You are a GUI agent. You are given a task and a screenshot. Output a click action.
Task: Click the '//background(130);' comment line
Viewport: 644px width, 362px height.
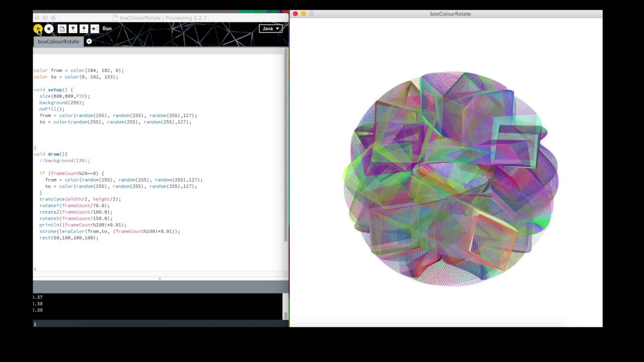point(64,160)
